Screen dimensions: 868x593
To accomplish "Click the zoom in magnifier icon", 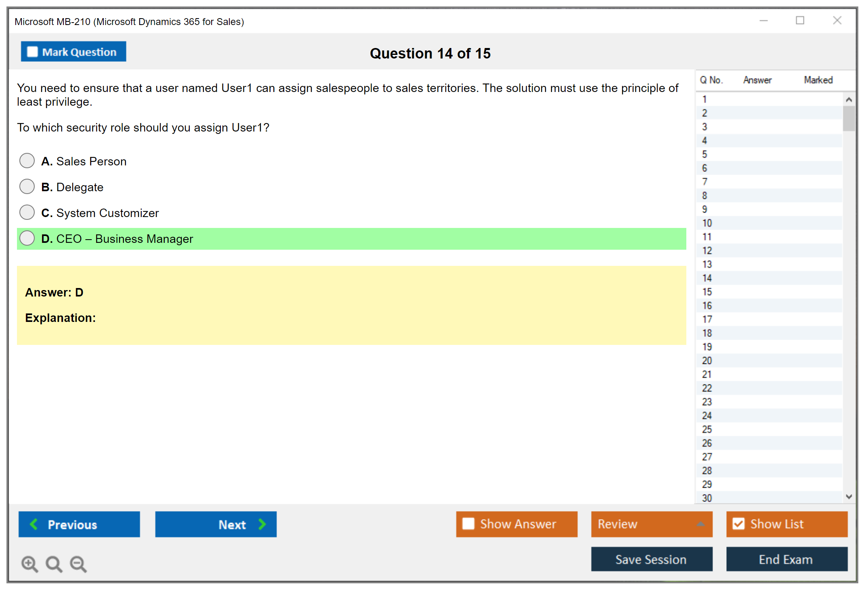I will (29, 564).
